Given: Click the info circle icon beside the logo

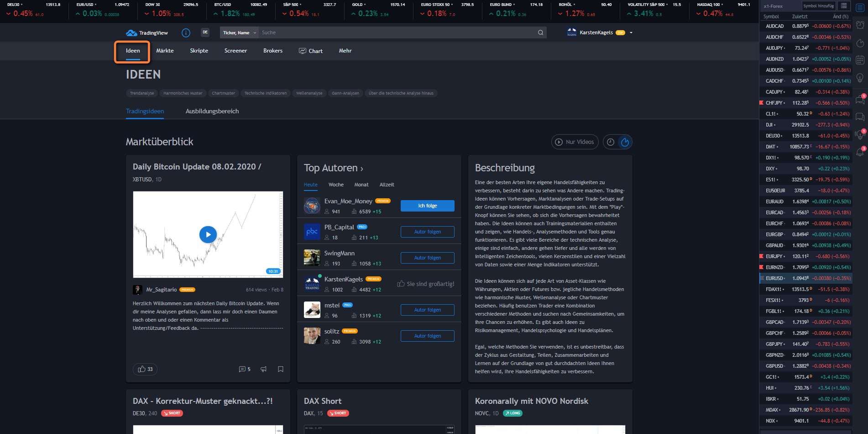Looking at the screenshot, I should point(185,32).
